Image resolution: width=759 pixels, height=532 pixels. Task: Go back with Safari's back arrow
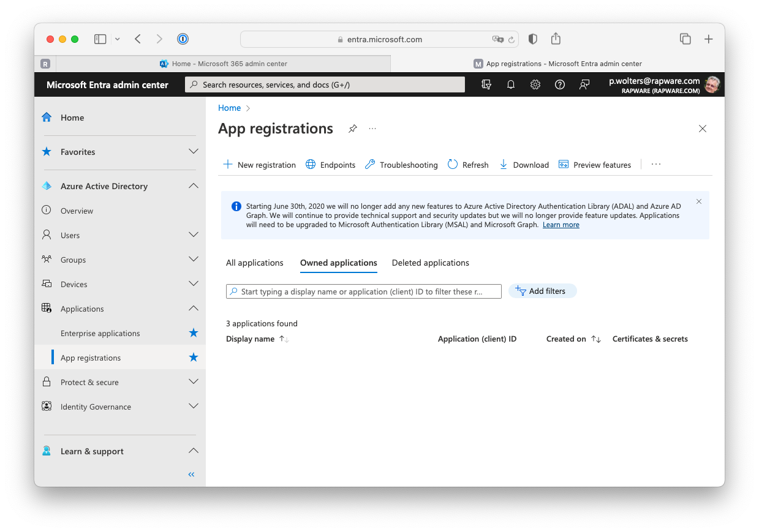(x=138, y=39)
